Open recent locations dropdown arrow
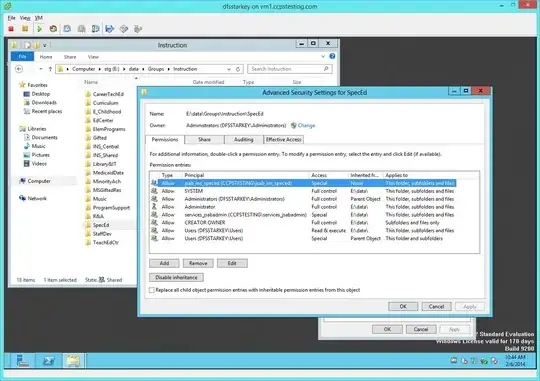This screenshot has height=381, width=540. coord(41,69)
